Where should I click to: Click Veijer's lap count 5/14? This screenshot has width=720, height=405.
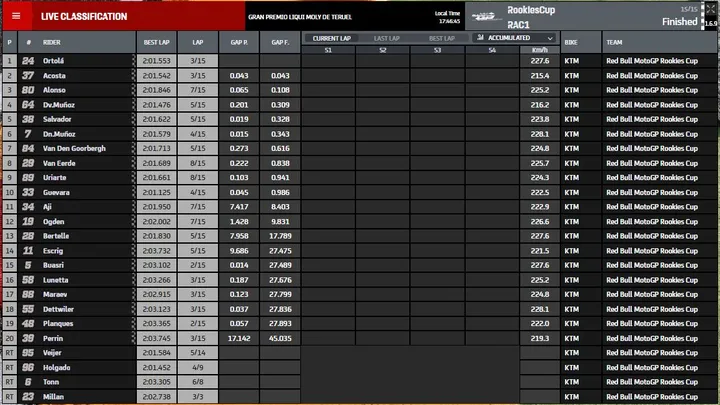(198, 353)
